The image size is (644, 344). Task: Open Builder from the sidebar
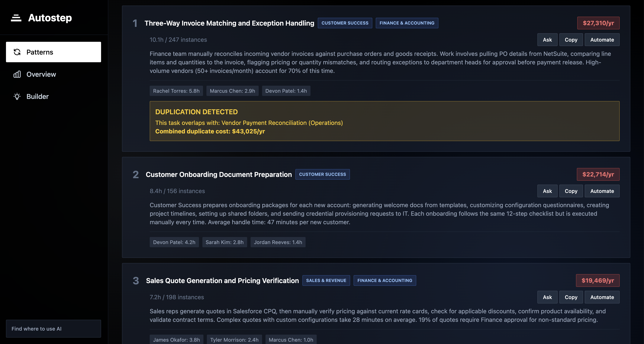38,96
